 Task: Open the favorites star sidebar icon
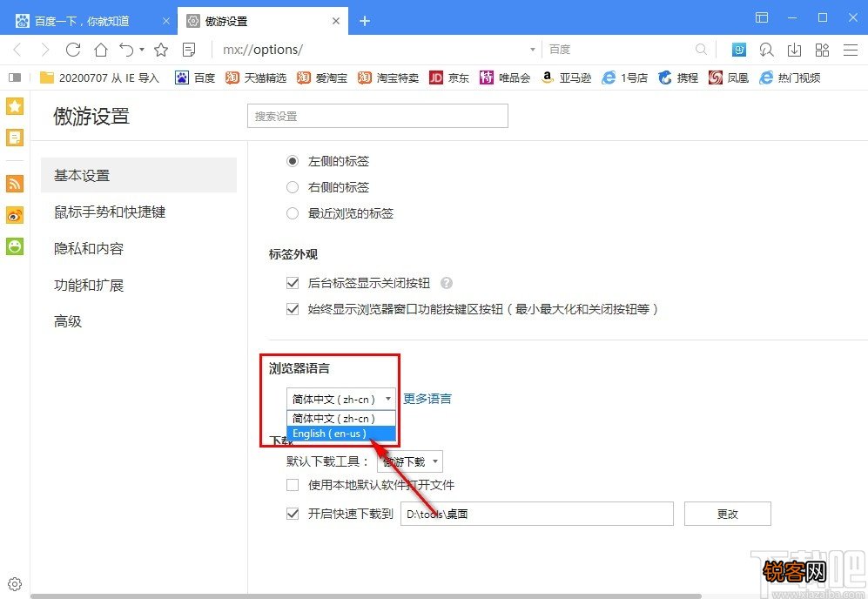click(15, 105)
